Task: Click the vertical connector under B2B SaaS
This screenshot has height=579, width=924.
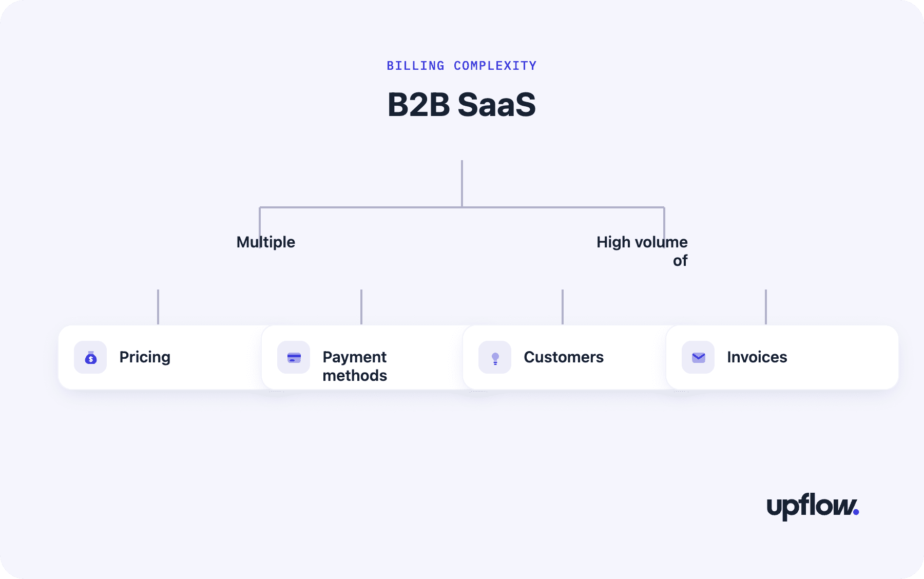Action: (462, 183)
